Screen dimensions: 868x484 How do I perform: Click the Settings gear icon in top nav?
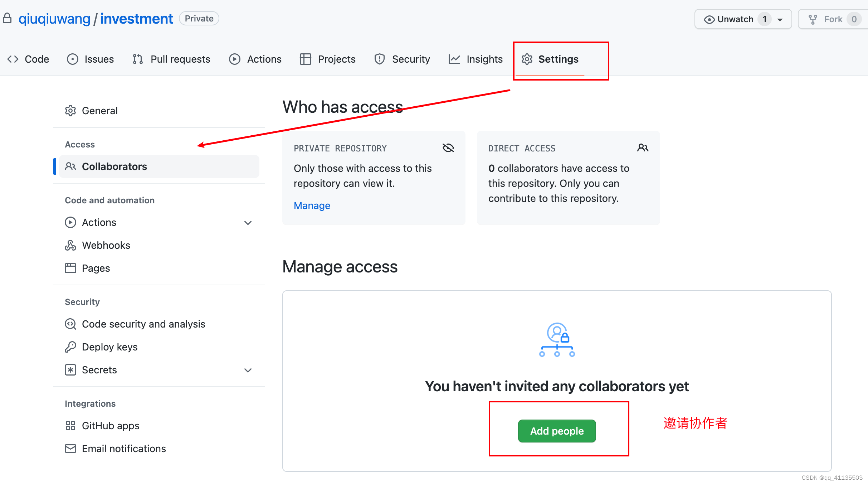click(527, 59)
